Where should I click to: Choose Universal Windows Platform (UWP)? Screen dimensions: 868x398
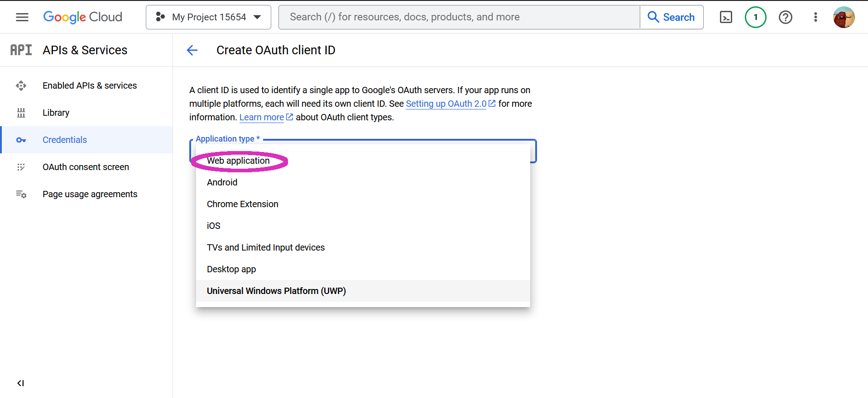tap(363, 291)
